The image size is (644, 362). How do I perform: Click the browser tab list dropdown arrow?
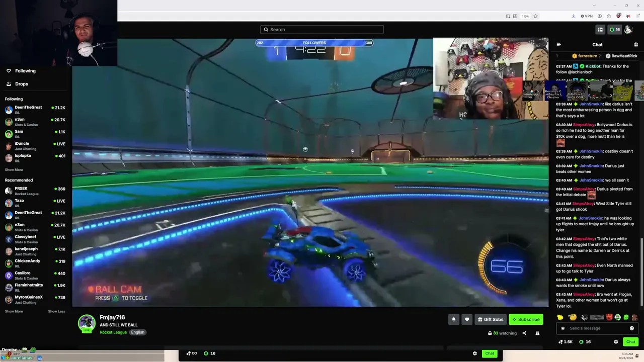594,5
